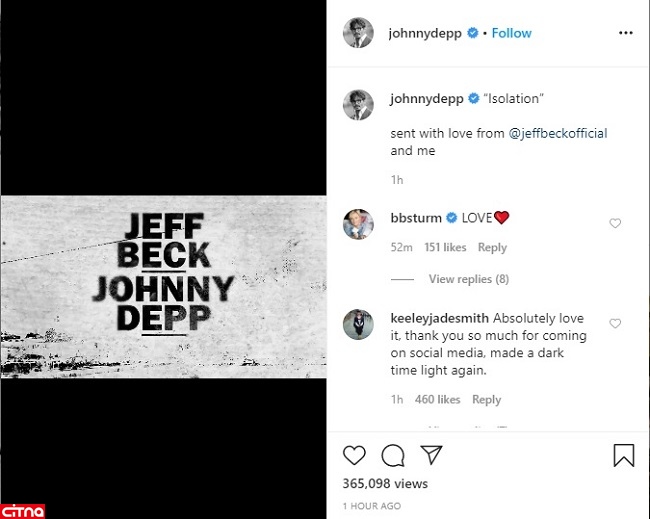The image size is (650, 519).
Task: Like keeleyjadesmith's comment
Action: pyautogui.click(x=615, y=324)
